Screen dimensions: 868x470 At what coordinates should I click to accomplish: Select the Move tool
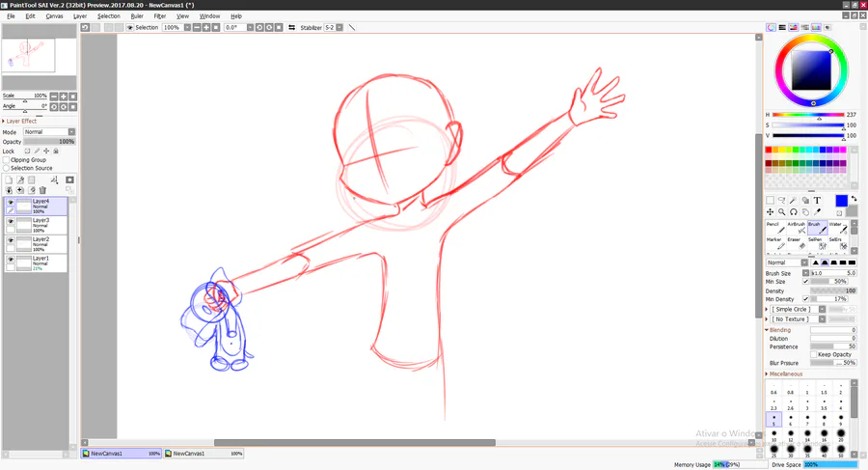coord(770,211)
